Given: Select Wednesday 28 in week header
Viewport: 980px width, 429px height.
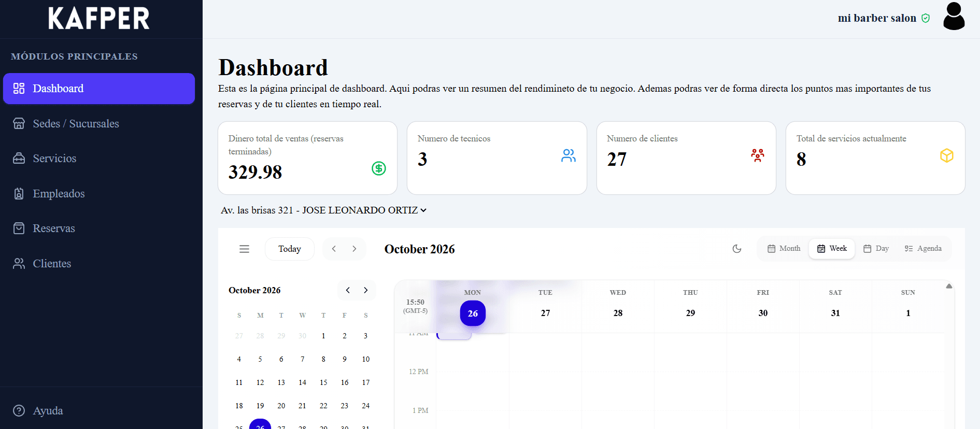Looking at the screenshot, I should coord(618,313).
